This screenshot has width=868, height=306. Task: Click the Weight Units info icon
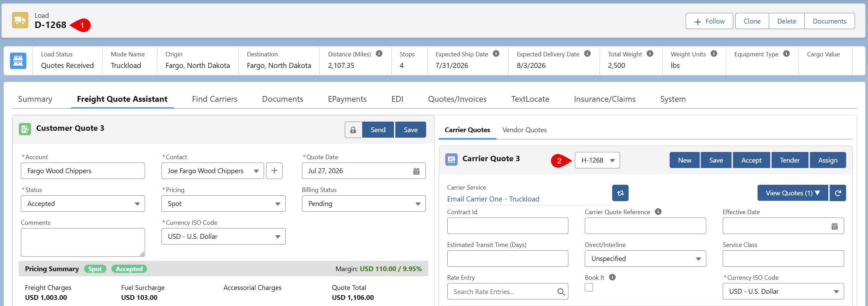(714, 54)
